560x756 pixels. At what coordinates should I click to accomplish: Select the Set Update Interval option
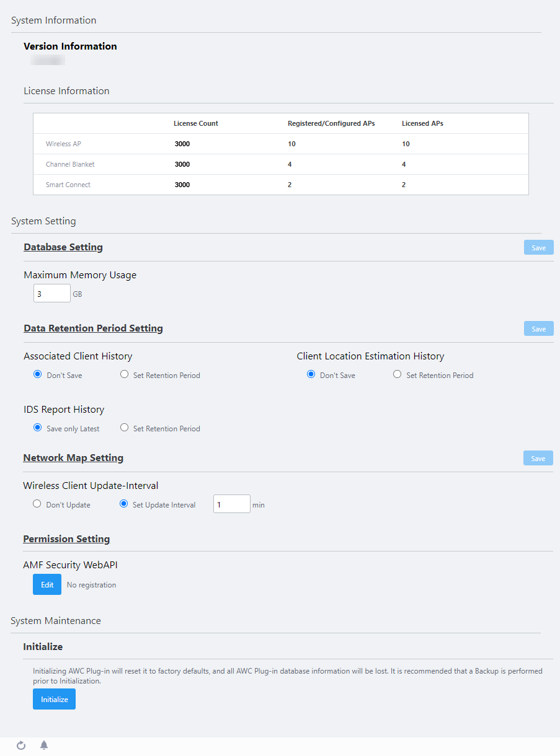pos(123,504)
